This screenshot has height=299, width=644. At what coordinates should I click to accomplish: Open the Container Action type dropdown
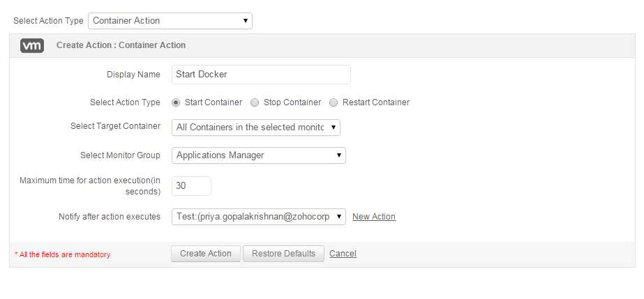point(170,21)
